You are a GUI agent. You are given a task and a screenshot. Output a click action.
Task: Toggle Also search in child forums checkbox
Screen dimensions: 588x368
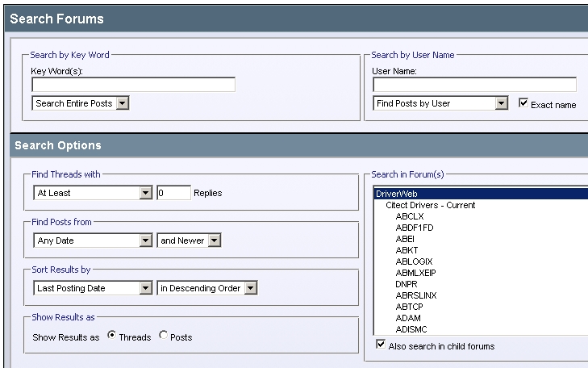(381, 345)
